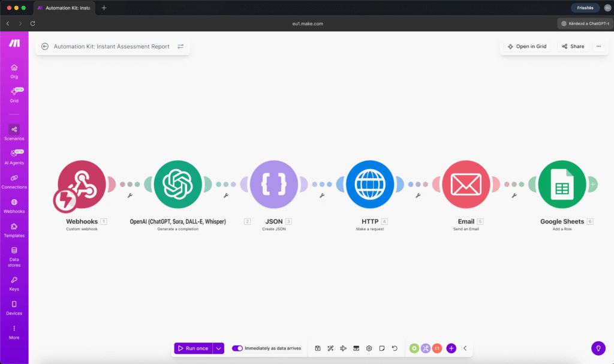Open scenario settings via the gear icon
This screenshot has height=364, width=614.
pos(369,348)
